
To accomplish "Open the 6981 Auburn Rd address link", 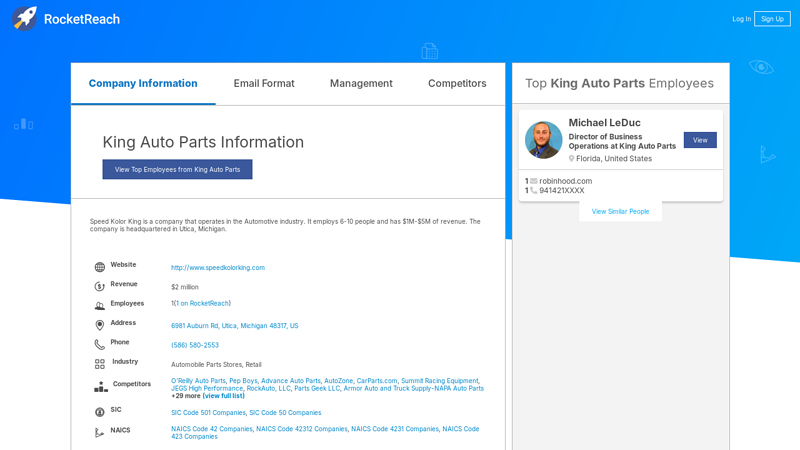I will point(235,326).
